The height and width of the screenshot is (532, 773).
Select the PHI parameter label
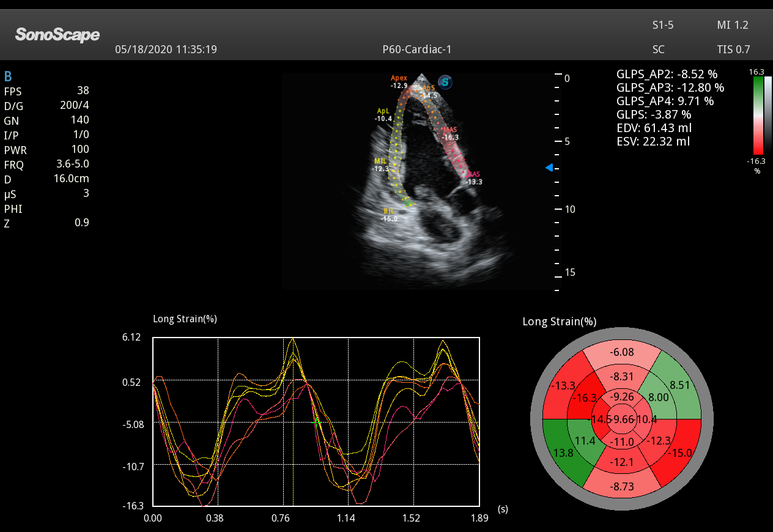coord(13,209)
